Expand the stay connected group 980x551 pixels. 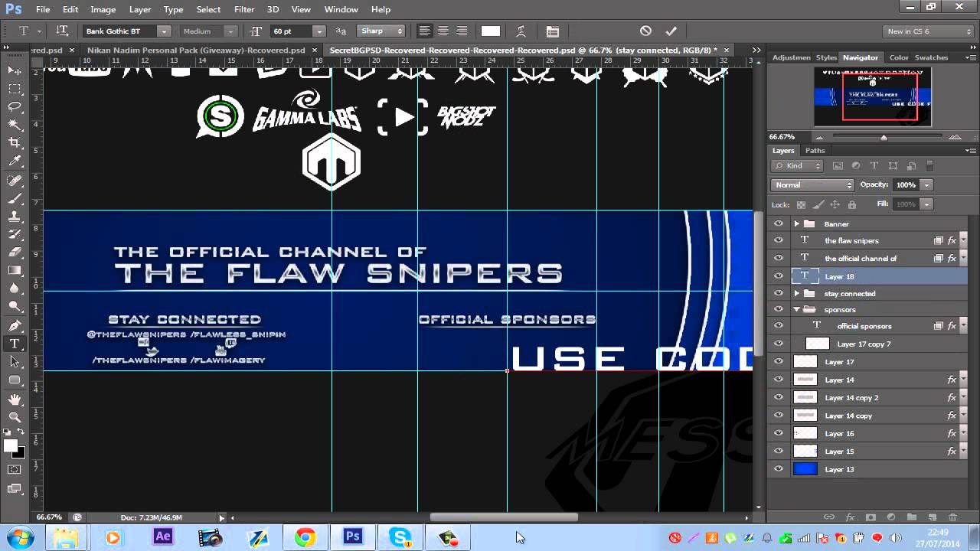(796, 293)
